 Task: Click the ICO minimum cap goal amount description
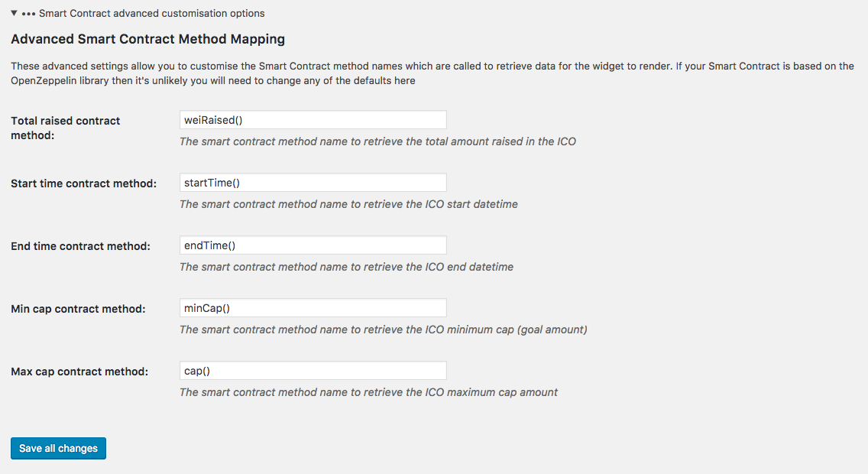pos(383,330)
